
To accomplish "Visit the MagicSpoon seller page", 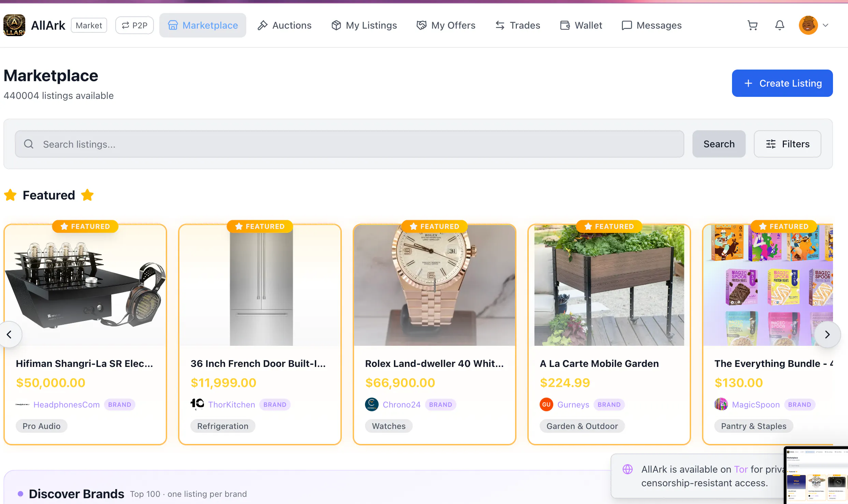I will pos(756,404).
